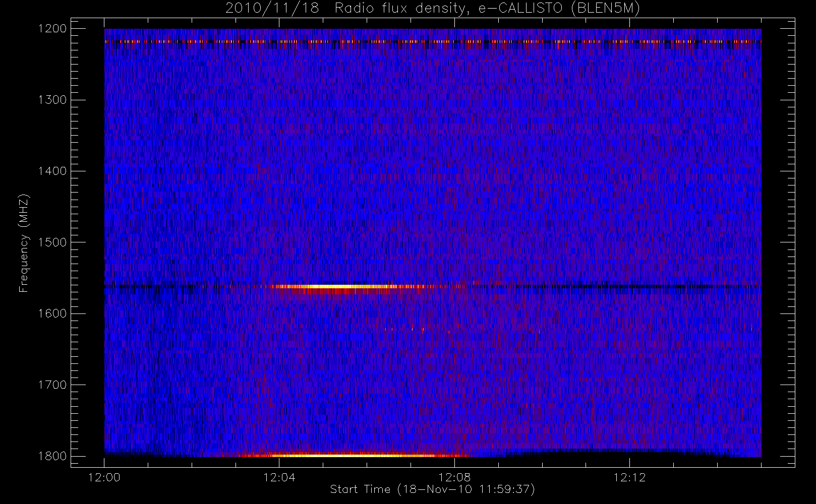Viewport: 816px width, 504px height.
Task: Click the Frequency (MHZ) axis title
Action: (24, 243)
